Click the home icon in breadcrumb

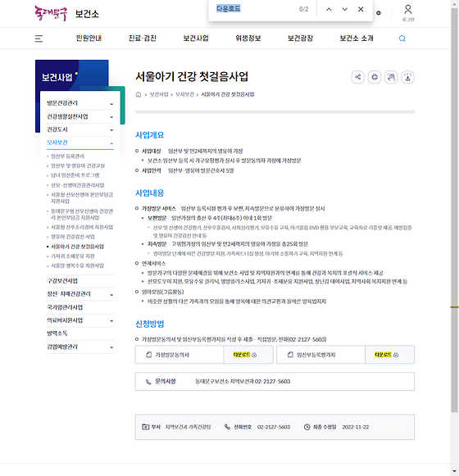point(139,94)
